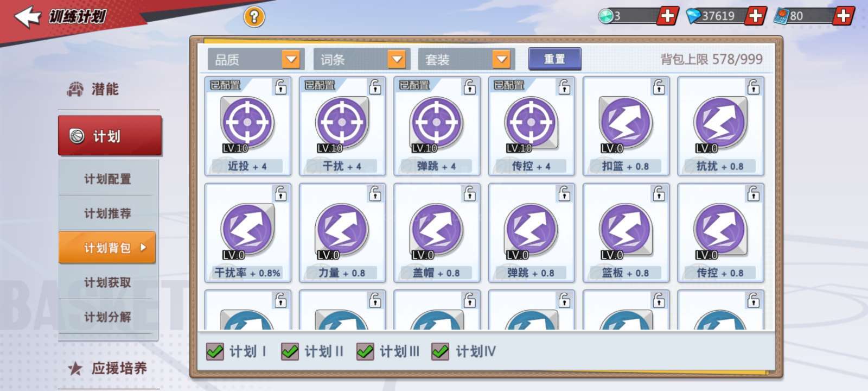Image resolution: width=868 pixels, height=391 pixels.
Task: Toggle lock icon on the 近投 +4 card
Action: pos(280,86)
